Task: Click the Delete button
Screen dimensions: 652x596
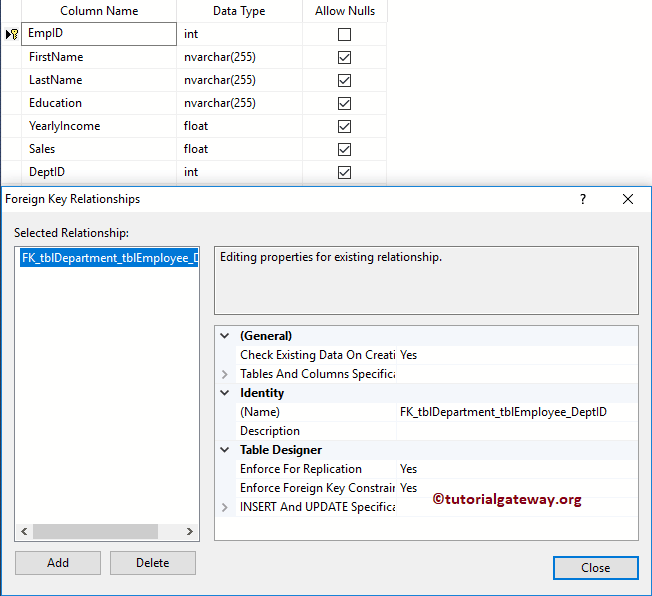Action: point(153,563)
